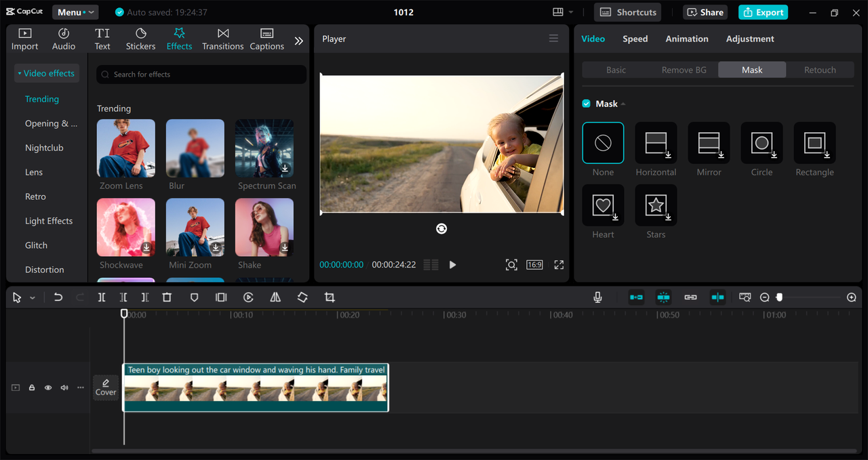This screenshot has height=460, width=868.
Task: Select the Rectangle mask
Action: (x=814, y=143)
